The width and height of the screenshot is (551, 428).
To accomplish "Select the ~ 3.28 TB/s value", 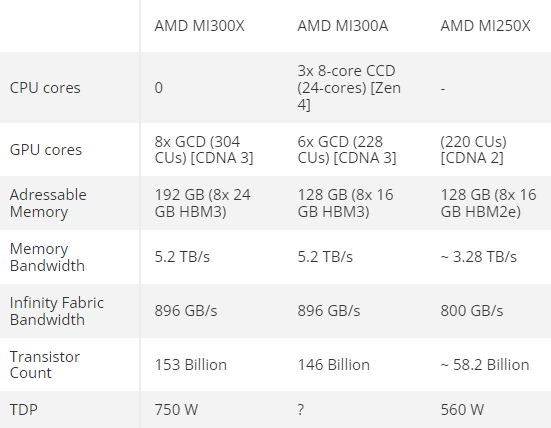I will 479,257.
